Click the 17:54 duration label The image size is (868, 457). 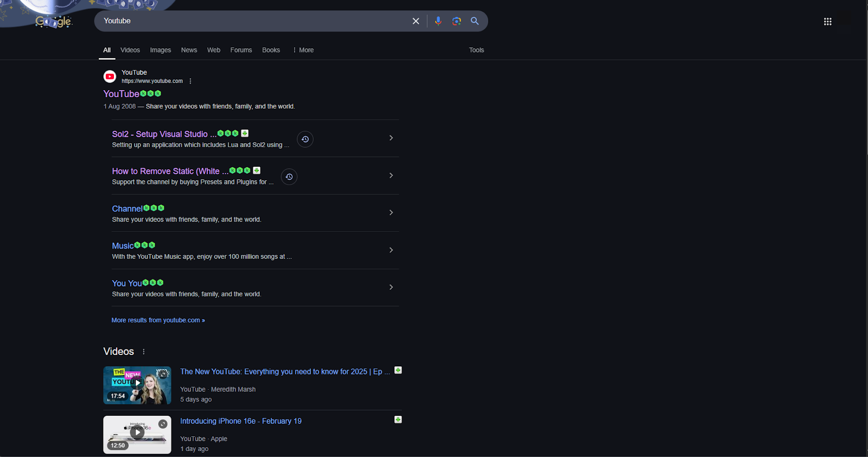coord(118,396)
